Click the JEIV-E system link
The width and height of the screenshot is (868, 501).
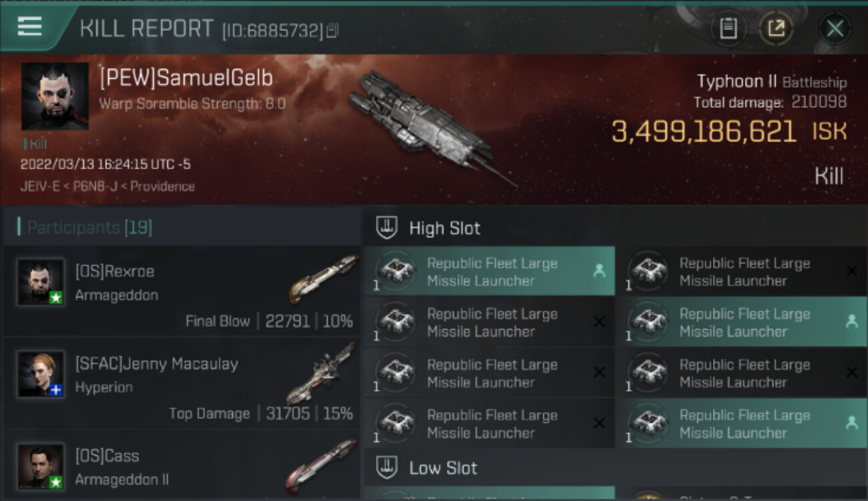[x=38, y=186]
